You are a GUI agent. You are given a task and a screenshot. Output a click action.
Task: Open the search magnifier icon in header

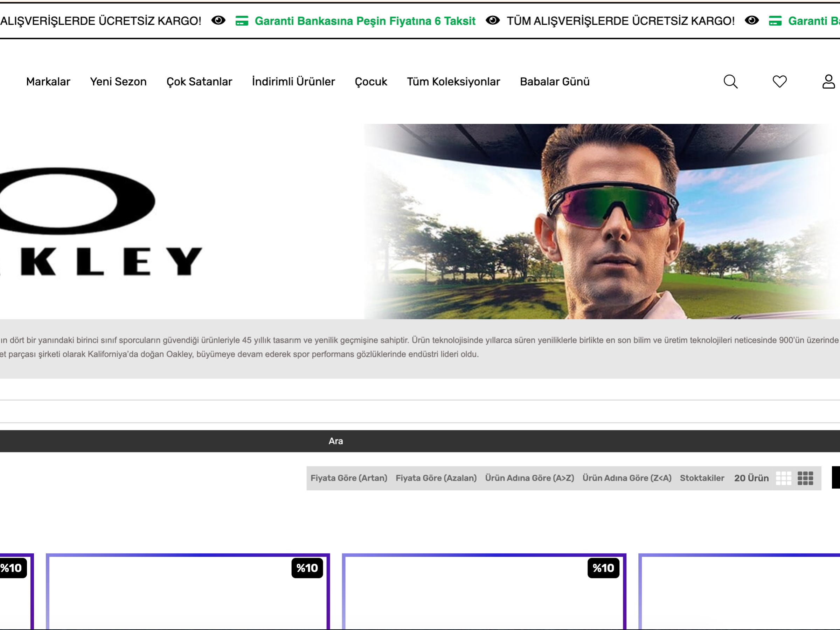click(x=730, y=82)
